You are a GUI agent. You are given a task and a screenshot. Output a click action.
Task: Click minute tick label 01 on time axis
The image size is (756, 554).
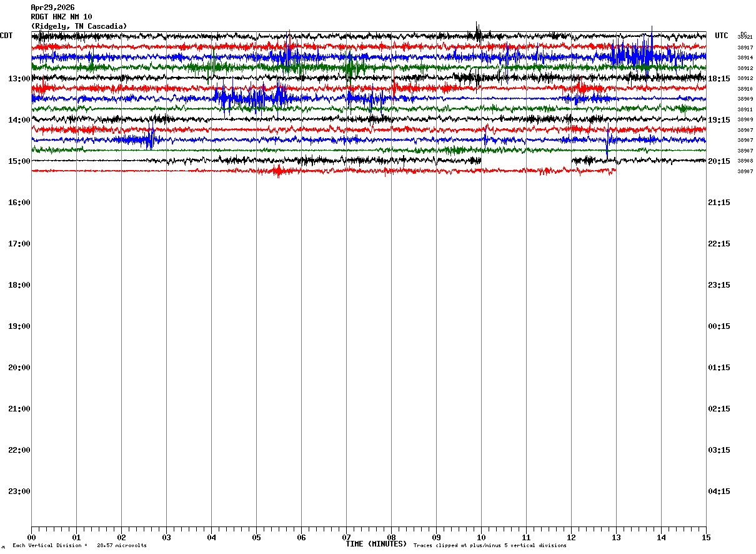pyautogui.click(x=76, y=537)
